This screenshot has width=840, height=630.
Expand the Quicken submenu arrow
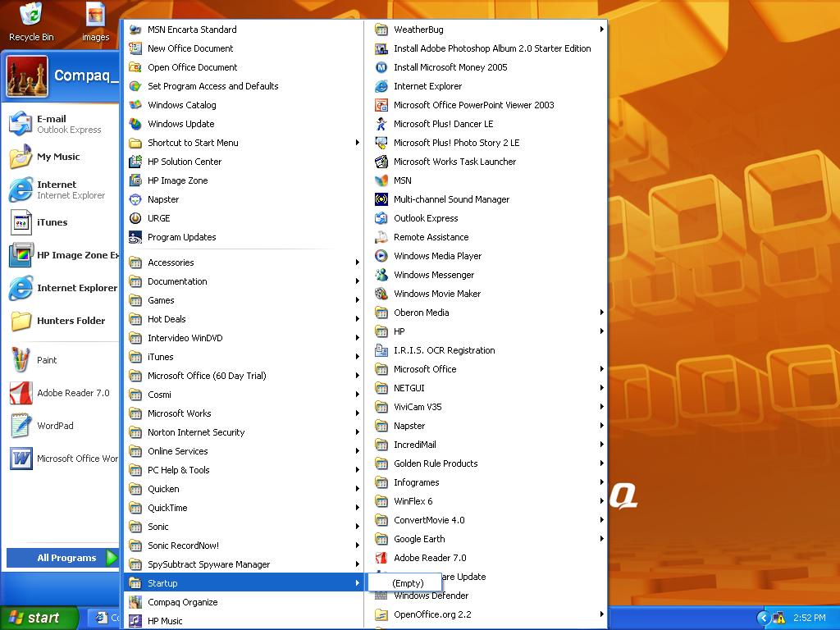tap(358, 489)
